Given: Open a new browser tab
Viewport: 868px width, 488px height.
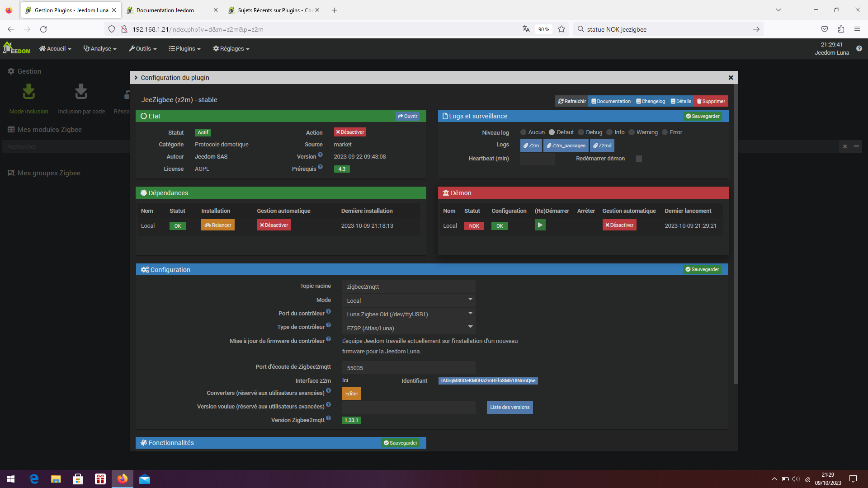Looking at the screenshot, I should (335, 10).
